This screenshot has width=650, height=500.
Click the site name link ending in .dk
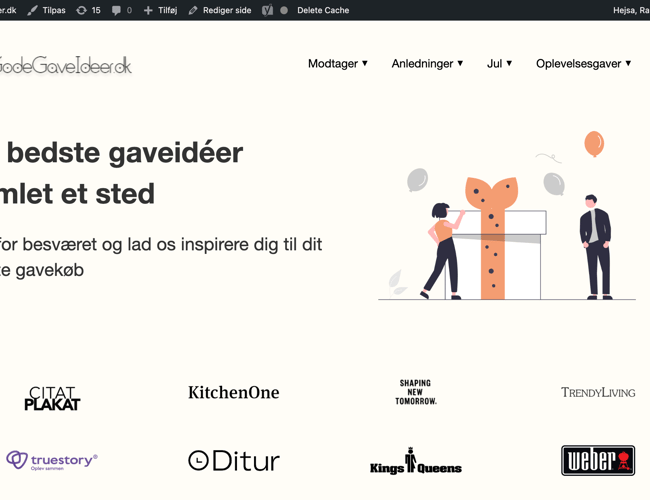(x=8, y=10)
